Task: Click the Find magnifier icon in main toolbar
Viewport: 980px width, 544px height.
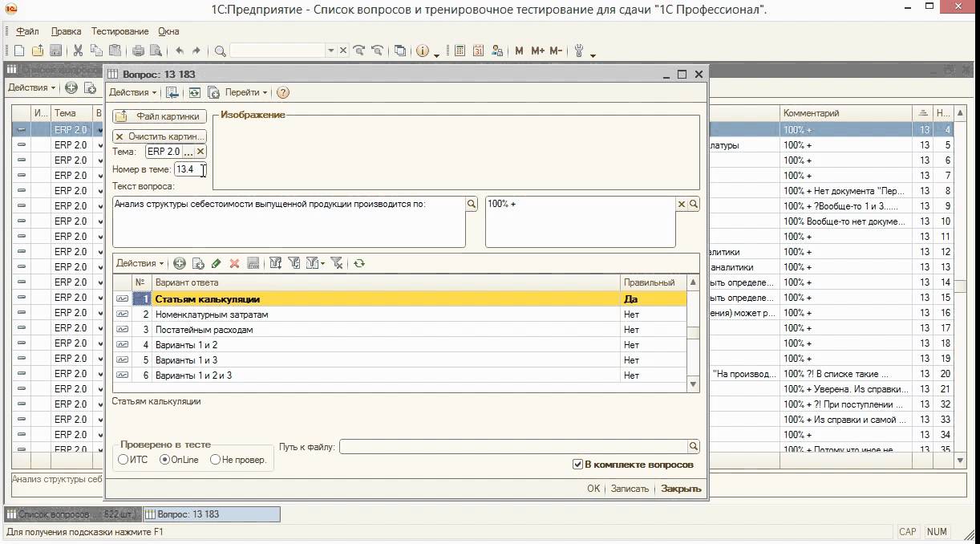Action: (x=220, y=51)
